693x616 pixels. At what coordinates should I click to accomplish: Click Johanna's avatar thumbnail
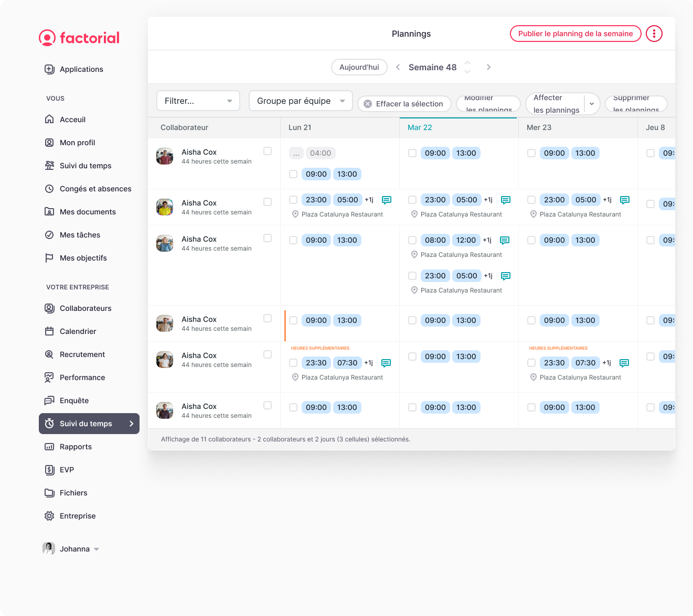point(49,548)
